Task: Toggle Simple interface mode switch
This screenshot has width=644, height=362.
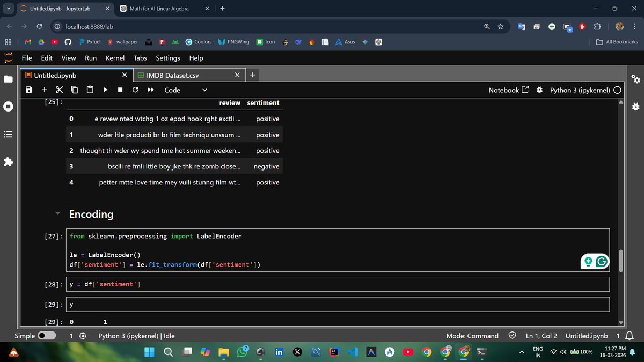Action: point(47,336)
